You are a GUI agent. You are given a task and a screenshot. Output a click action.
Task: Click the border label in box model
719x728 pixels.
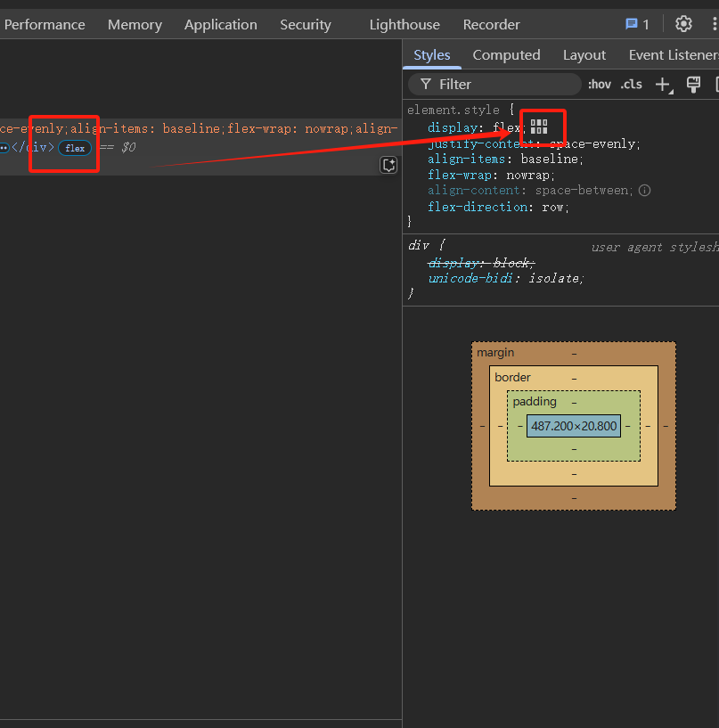point(512,377)
